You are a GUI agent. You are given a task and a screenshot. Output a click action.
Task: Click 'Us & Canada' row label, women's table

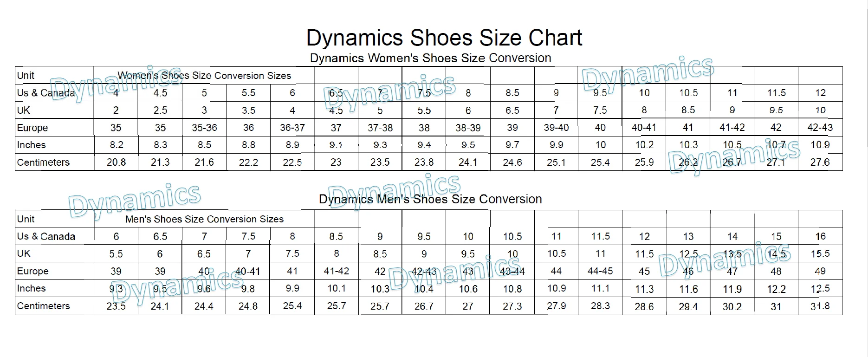(x=45, y=93)
